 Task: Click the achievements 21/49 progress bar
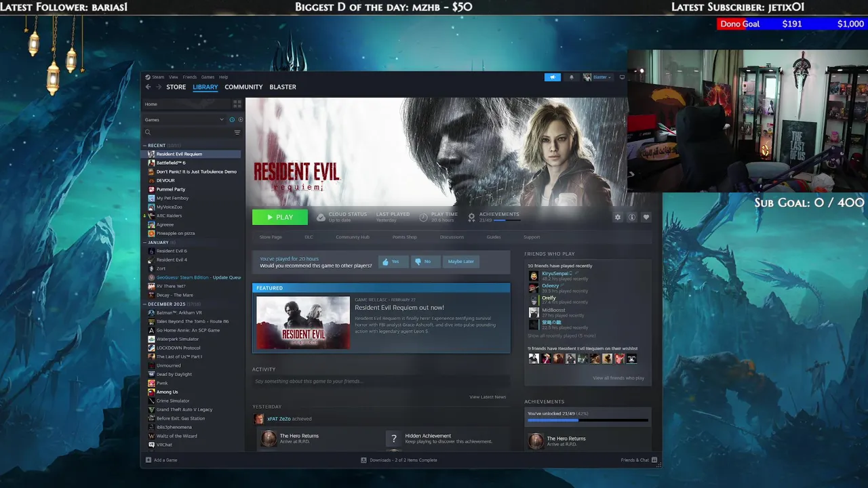tap(507, 220)
